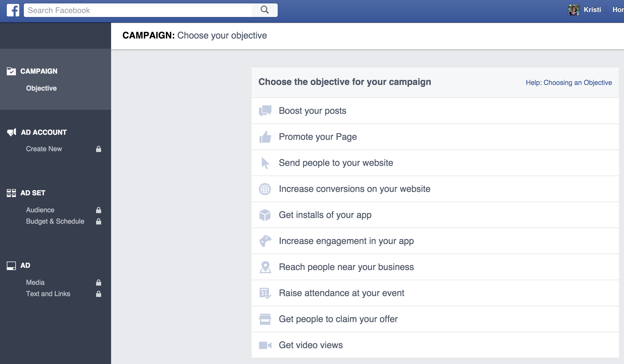Click the Boost your posts icon
The width and height of the screenshot is (624, 364).
pyautogui.click(x=265, y=110)
